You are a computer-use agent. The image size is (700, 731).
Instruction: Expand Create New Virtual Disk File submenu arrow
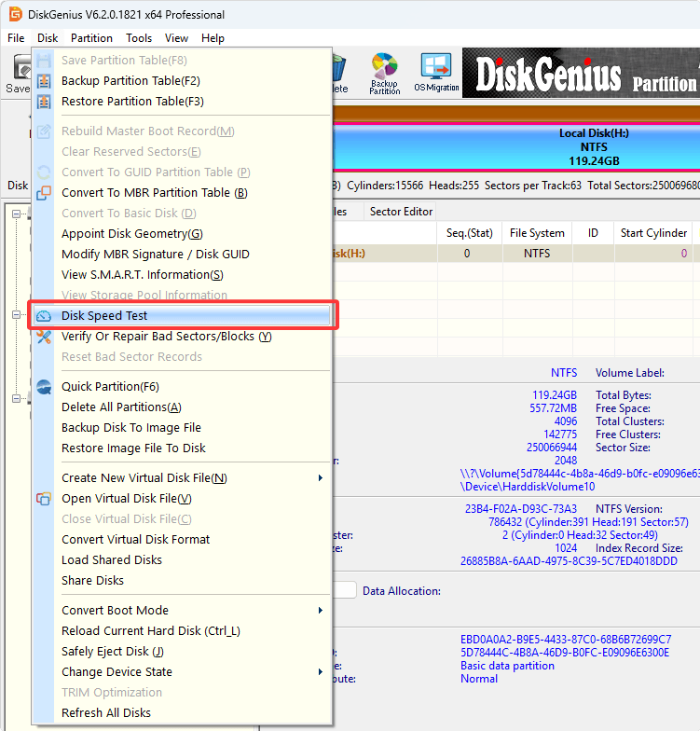coord(321,477)
